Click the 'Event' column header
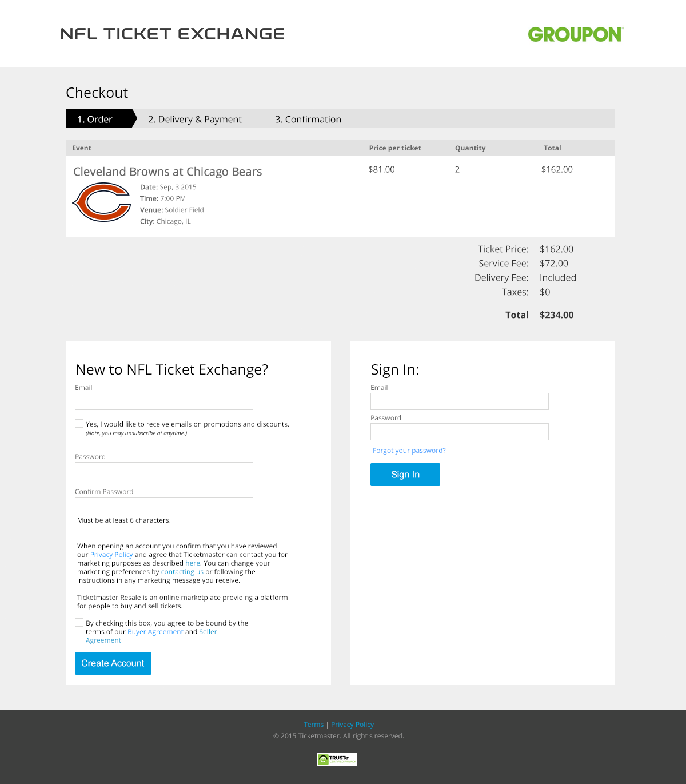Image resolution: width=686 pixels, height=784 pixels. click(x=82, y=148)
